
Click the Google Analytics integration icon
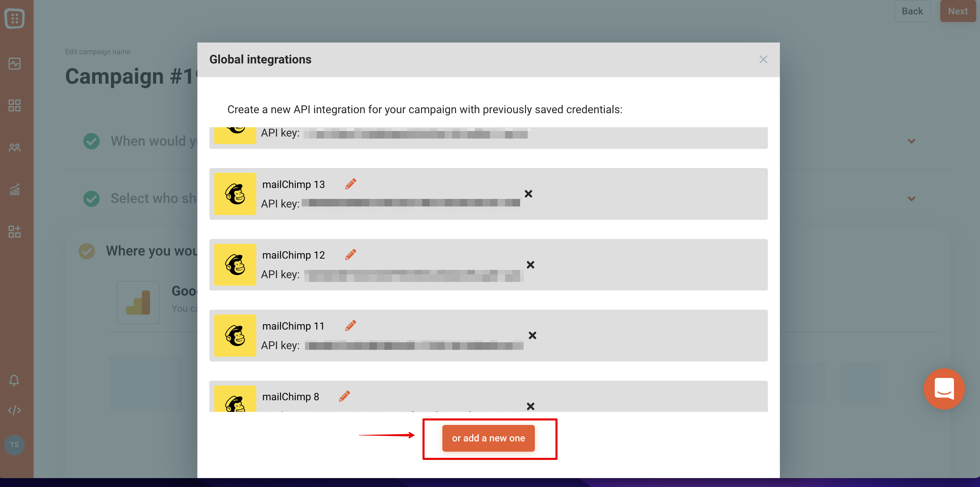click(138, 302)
